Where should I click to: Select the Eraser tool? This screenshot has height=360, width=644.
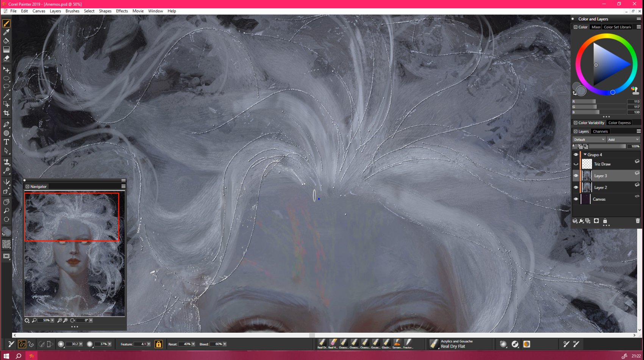click(6, 58)
